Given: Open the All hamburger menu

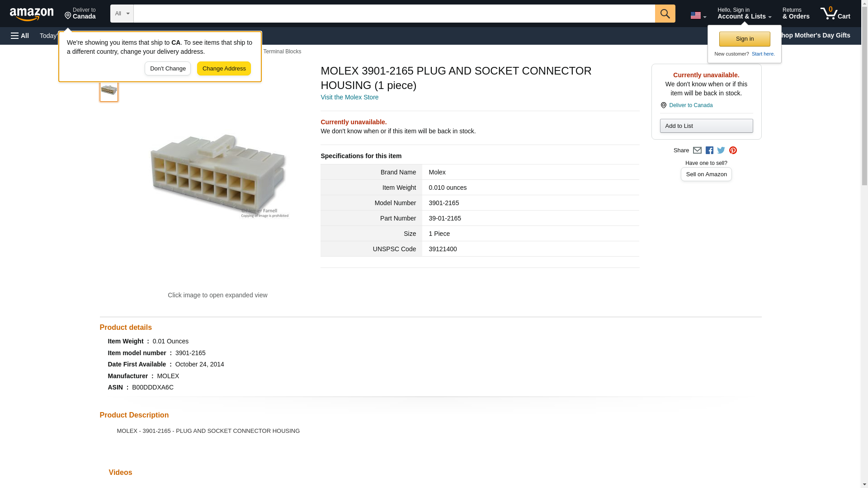Looking at the screenshot, I should point(20,36).
